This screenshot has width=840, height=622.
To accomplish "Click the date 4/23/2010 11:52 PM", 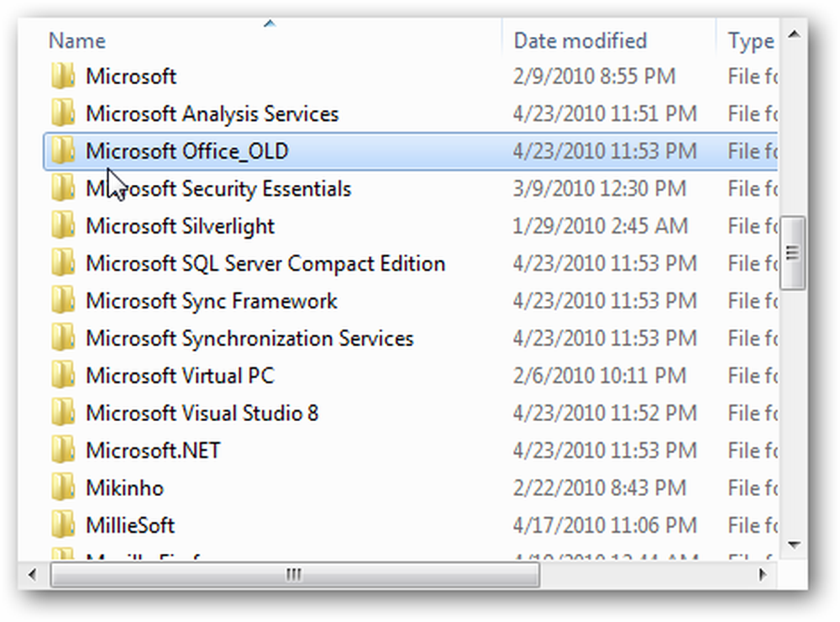I will [x=605, y=413].
